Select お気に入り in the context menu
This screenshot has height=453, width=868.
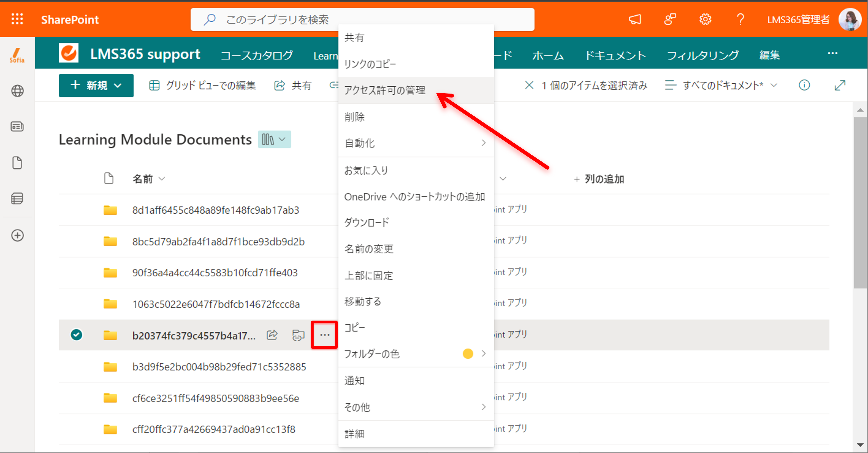416,170
